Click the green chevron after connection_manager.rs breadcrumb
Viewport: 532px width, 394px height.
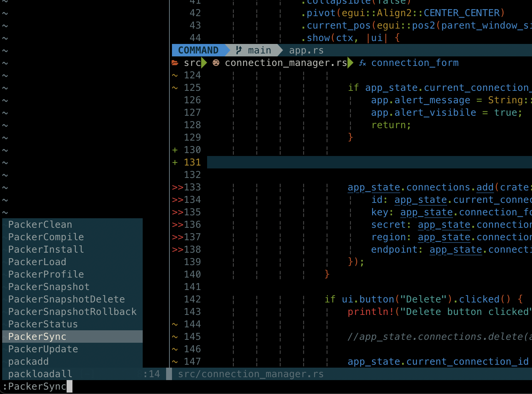pyautogui.click(x=350, y=63)
